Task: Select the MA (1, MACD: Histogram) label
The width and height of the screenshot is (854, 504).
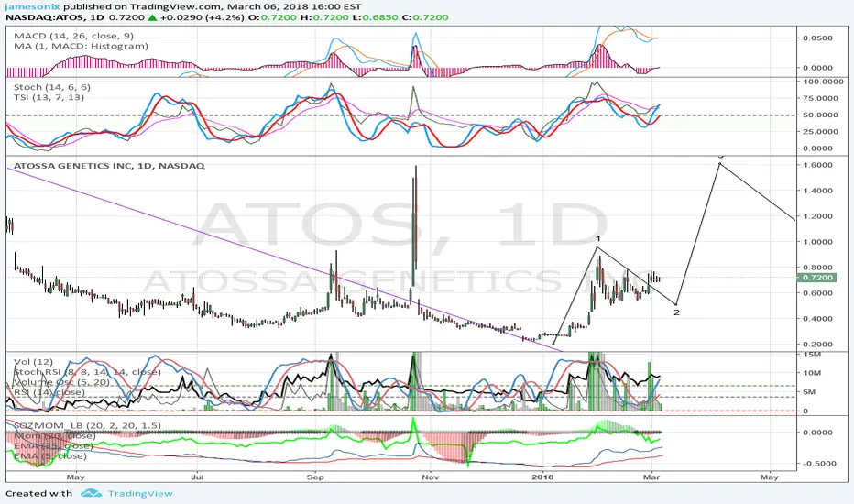Action: [81, 47]
